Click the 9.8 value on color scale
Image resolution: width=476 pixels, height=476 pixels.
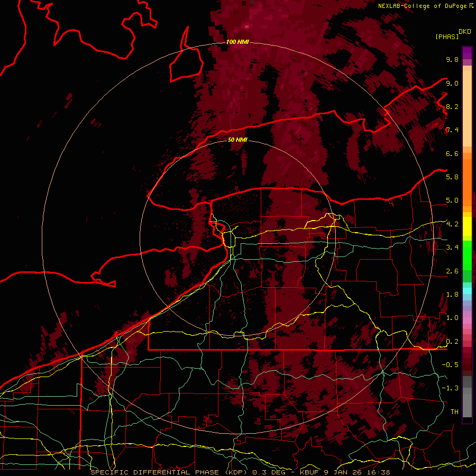(x=452, y=59)
